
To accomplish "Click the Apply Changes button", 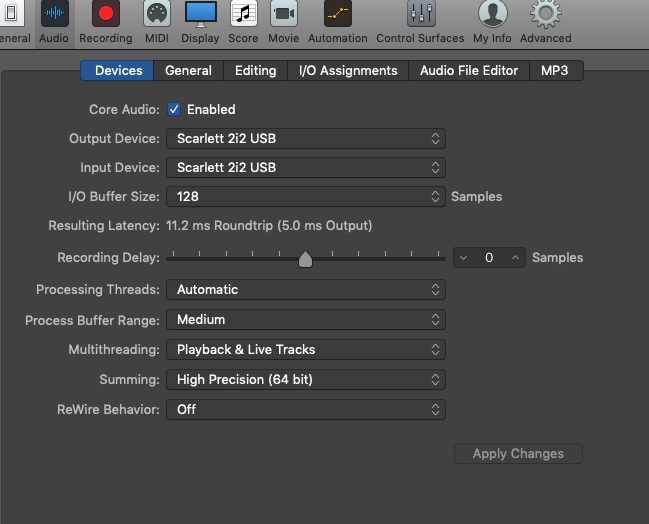I will click(x=518, y=454).
